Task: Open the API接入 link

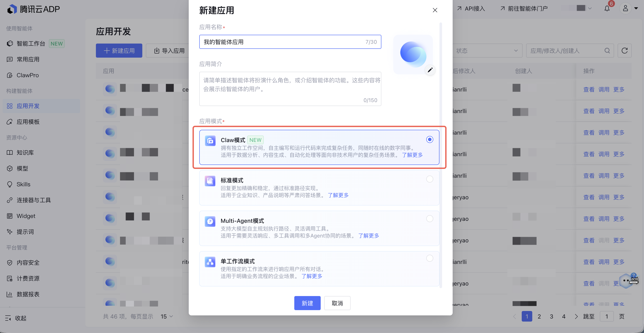Action: [x=471, y=9]
